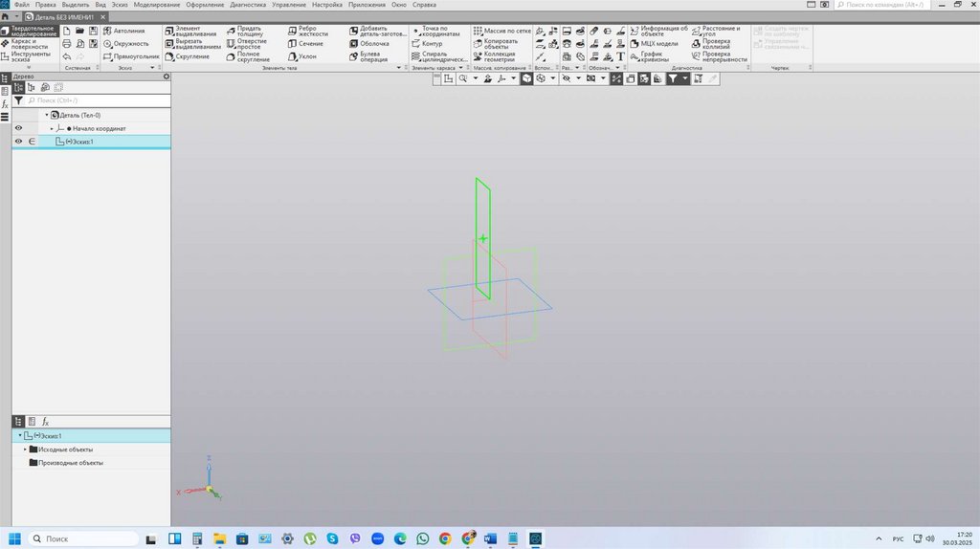
Task: Choose Отверстие простое hole tool
Action: [247, 44]
